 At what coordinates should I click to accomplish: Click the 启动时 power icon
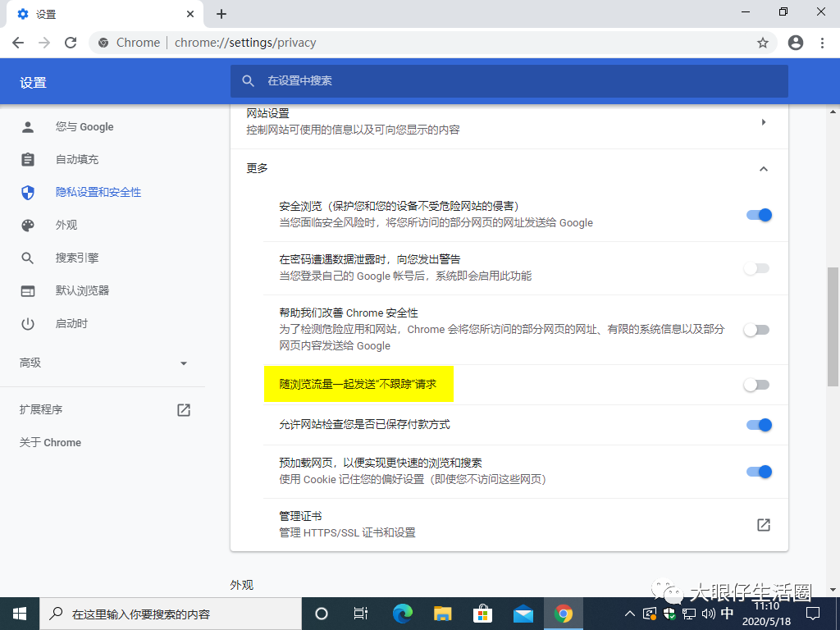28,323
